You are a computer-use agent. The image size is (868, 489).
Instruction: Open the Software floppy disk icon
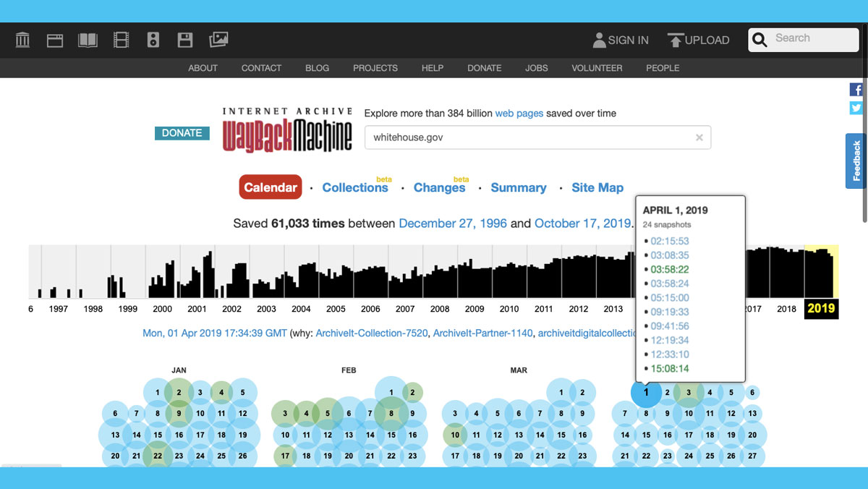[185, 40]
